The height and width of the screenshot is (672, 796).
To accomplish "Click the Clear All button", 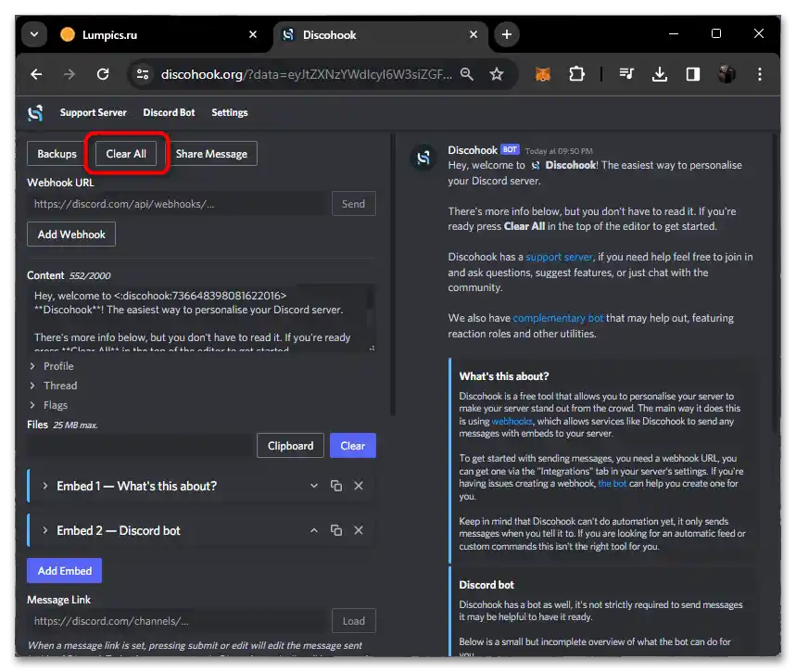I will pyautogui.click(x=126, y=154).
